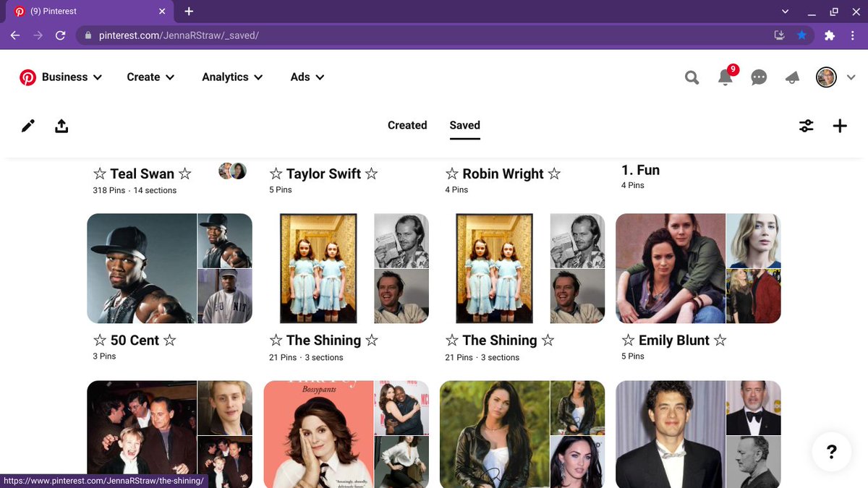
Task: Click the pencil edit profile icon
Action: [28, 127]
